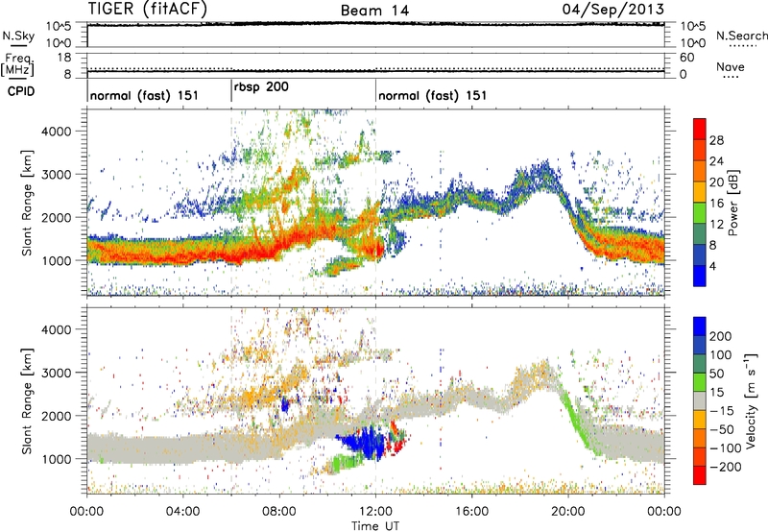Click the Beam 14 heading

tap(374, 10)
